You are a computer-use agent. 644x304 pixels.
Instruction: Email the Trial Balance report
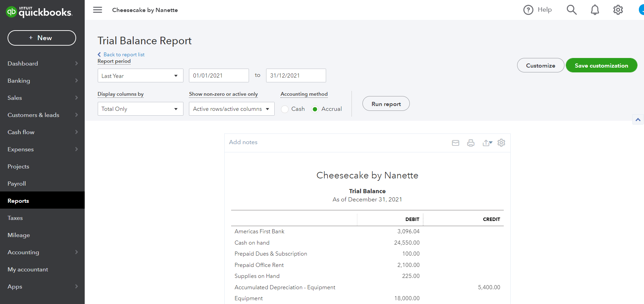tap(455, 143)
